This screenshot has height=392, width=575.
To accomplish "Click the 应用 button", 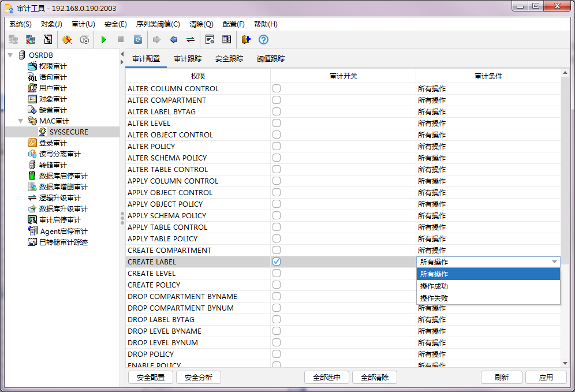I will pyautogui.click(x=546, y=378).
